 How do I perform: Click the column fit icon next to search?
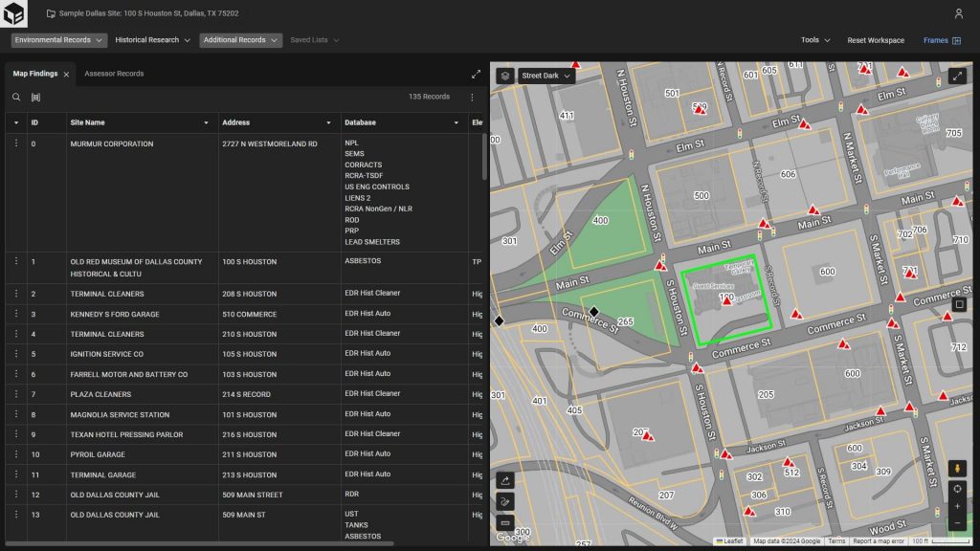(35, 97)
